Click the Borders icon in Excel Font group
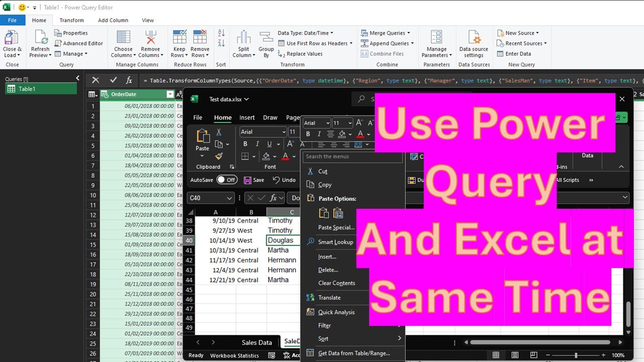 (x=245, y=156)
